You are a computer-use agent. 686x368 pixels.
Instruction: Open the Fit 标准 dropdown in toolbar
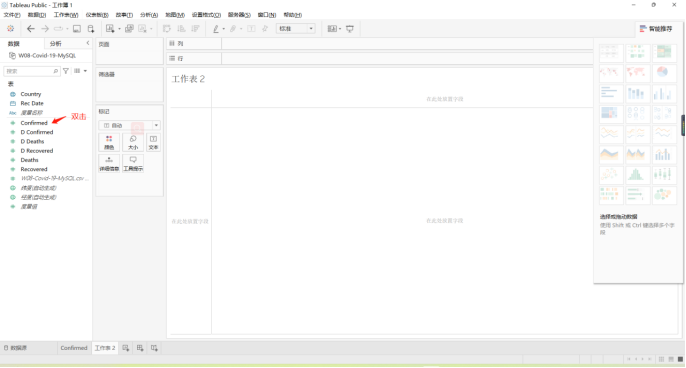point(295,29)
